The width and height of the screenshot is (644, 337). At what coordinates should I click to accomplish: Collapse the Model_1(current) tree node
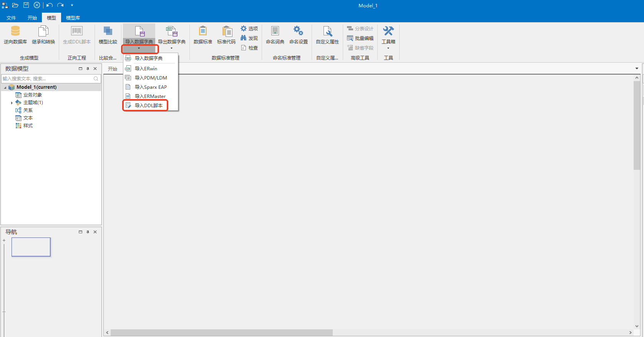tap(5, 87)
